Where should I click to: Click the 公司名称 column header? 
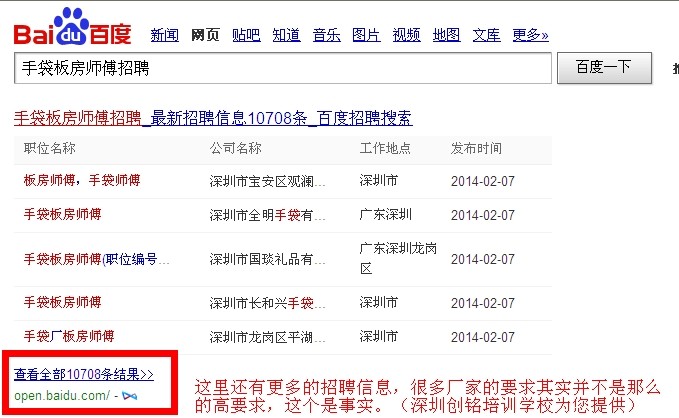coord(236,148)
